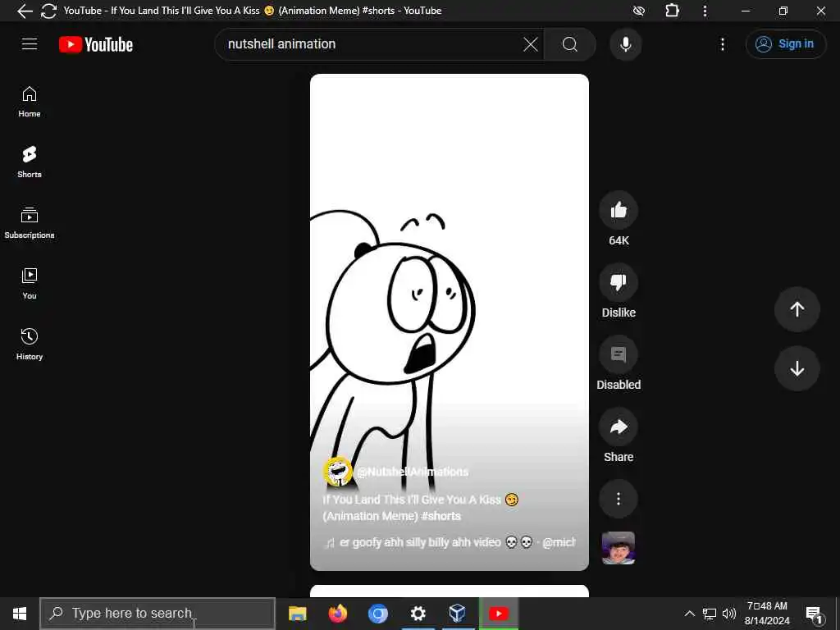Go to next short with down arrow
Viewport: 840px width, 630px height.
pyautogui.click(x=797, y=368)
